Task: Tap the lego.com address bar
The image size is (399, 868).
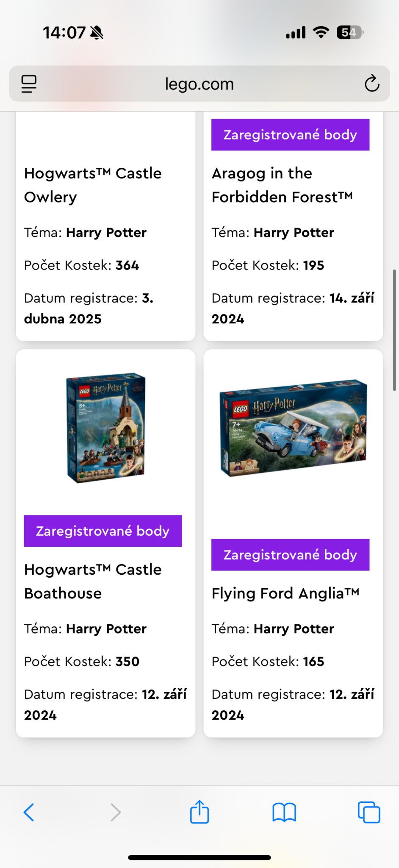Action: coord(199,83)
